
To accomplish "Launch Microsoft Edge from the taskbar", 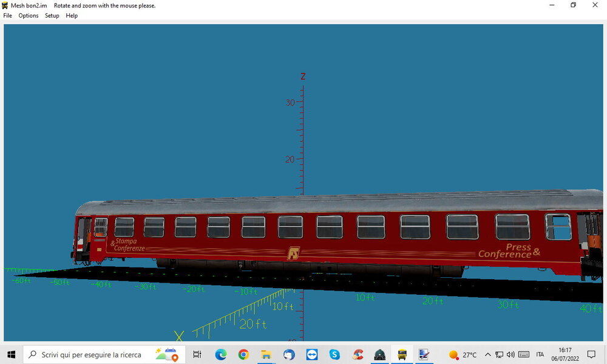I will pos(221,354).
